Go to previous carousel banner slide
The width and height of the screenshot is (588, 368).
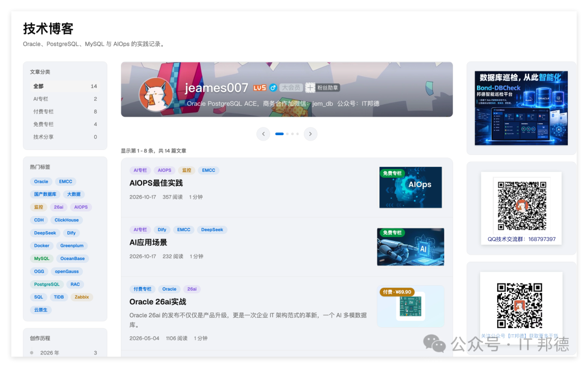(264, 134)
